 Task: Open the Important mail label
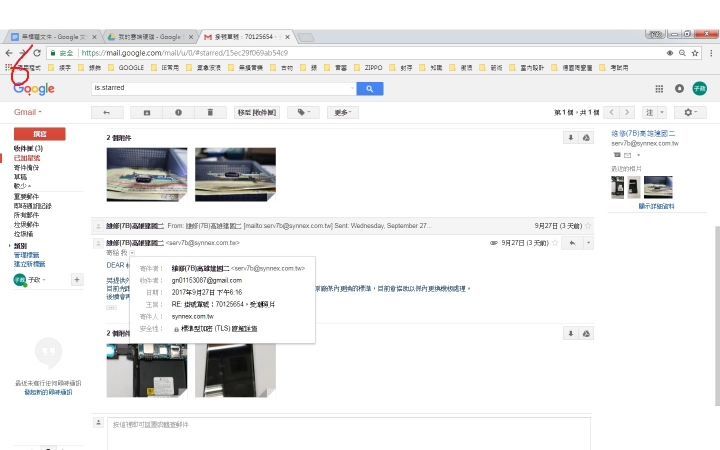(x=26, y=197)
